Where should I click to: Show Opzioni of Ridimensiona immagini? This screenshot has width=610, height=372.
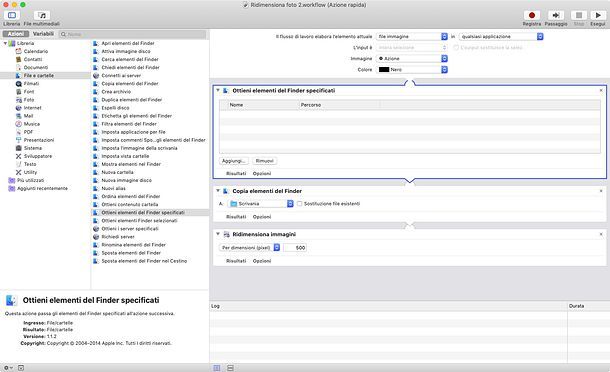click(x=262, y=261)
